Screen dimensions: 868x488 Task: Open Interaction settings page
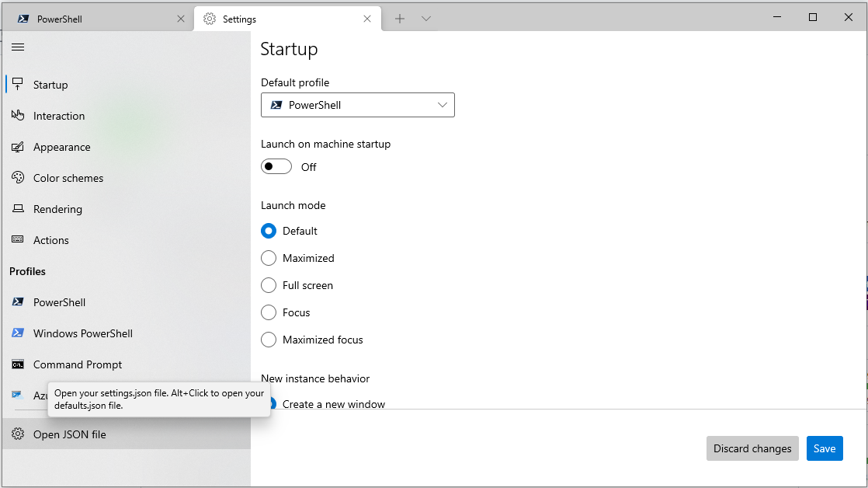click(127, 116)
